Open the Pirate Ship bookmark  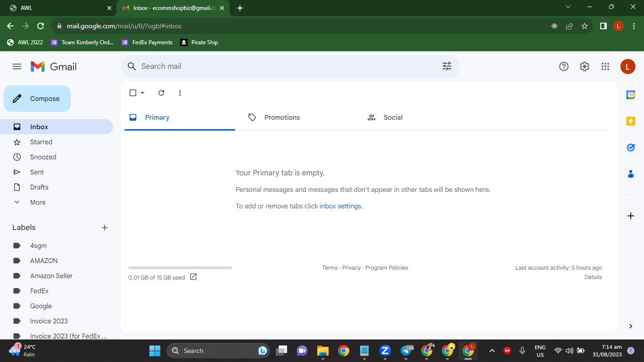coord(199,42)
